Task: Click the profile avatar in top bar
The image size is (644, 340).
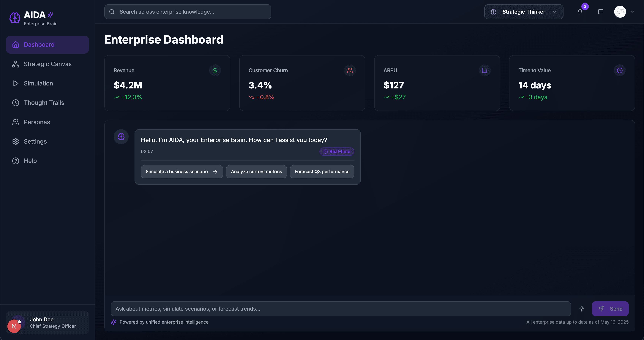Action: 620,12
